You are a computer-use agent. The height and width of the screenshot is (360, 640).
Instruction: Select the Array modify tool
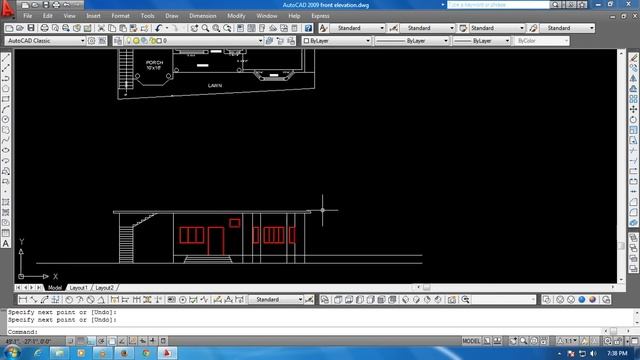(633, 99)
